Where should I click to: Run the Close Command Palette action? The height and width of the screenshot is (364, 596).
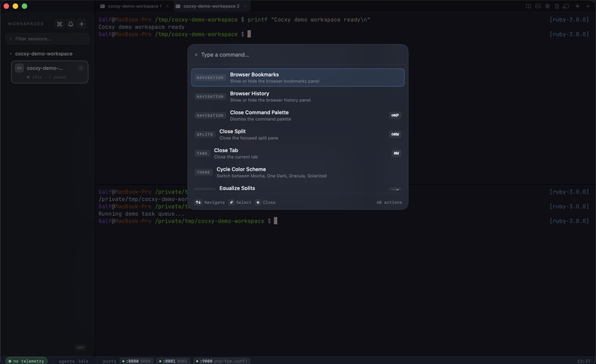pyautogui.click(x=298, y=115)
